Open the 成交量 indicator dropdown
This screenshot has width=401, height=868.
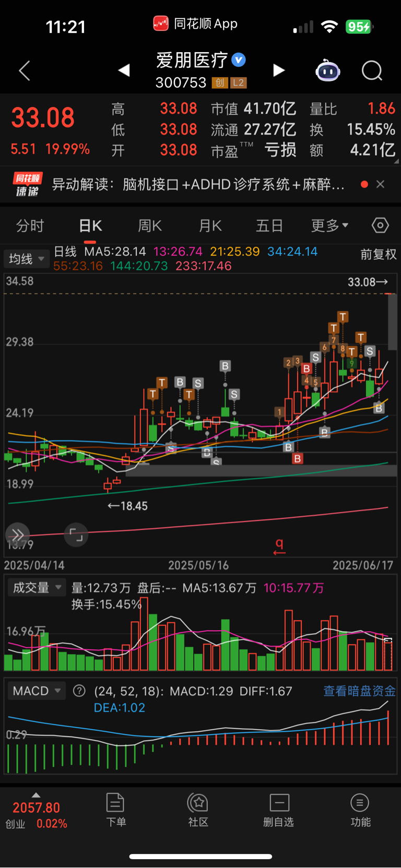37,588
